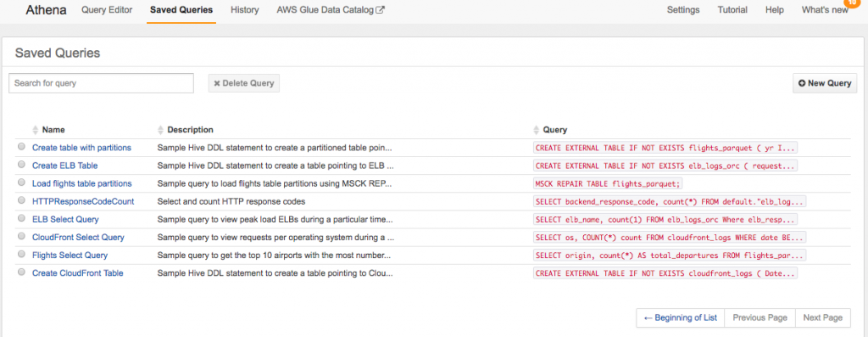Image resolution: width=868 pixels, height=337 pixels.
Task: Go to Beginning of List
Action: pos(681,317)
